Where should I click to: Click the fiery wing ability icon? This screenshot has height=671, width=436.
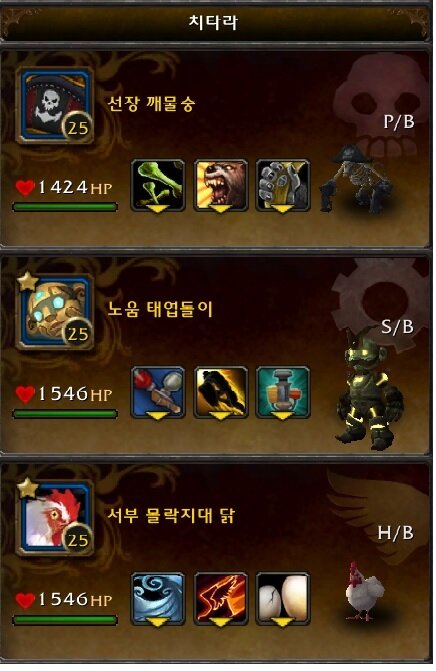[221, 599]
